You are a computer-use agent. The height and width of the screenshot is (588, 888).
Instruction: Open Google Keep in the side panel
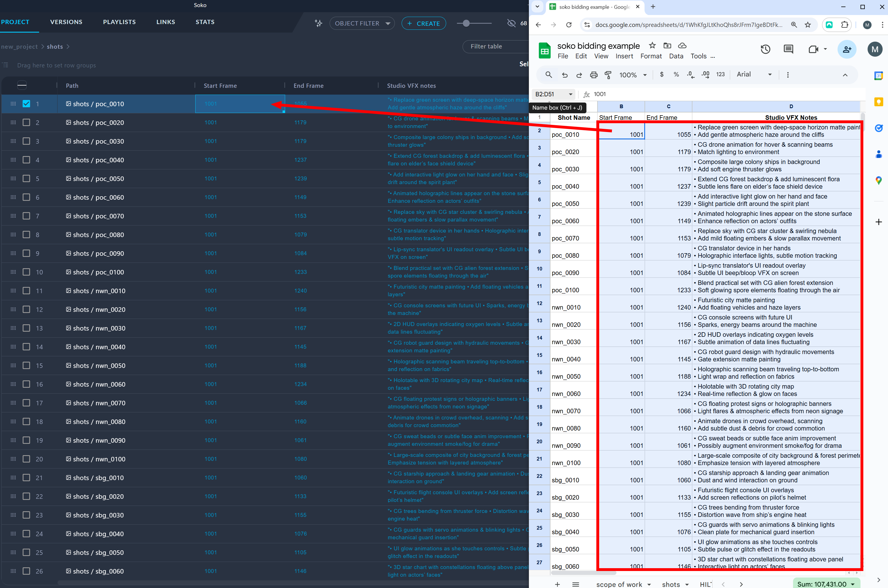(879, 102)
